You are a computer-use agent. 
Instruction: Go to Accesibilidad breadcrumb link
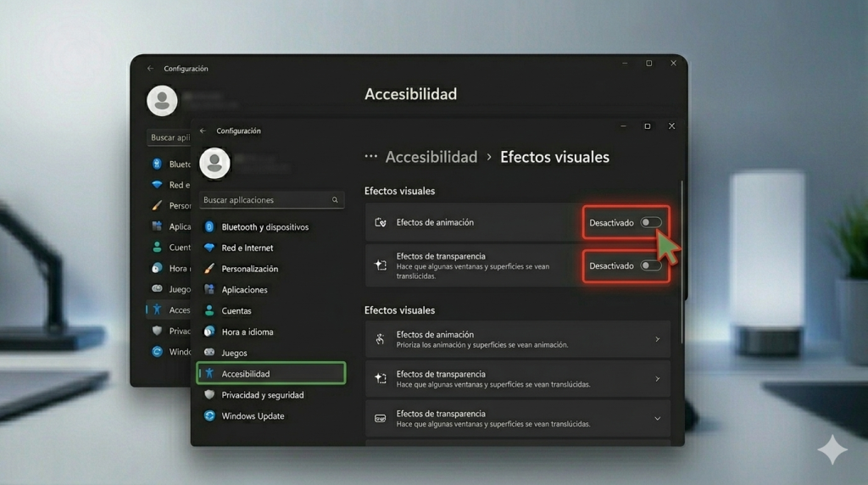431,157
